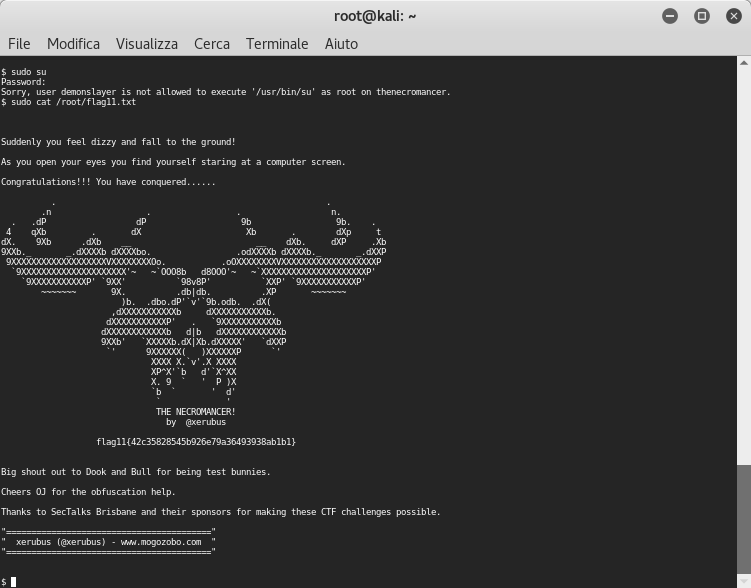The width and height of the screenshot is (751, 588).
Task: Open the Terminale menu
Action: pyautogui.click(x=277, y=44)
